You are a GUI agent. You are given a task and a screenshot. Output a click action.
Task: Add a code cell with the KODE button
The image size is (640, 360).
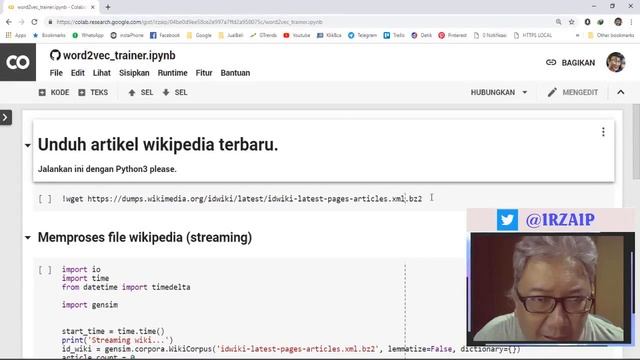[x=54, y=92]
